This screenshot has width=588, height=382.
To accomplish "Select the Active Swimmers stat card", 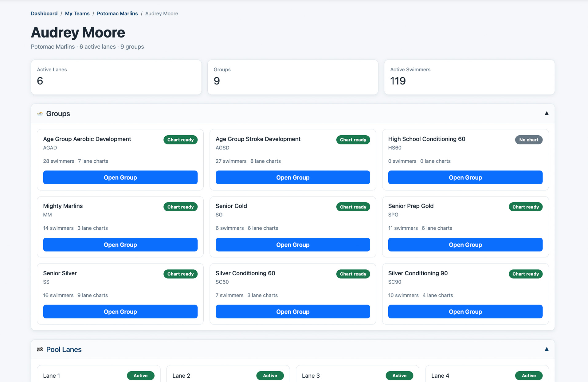I will point(469,77).
